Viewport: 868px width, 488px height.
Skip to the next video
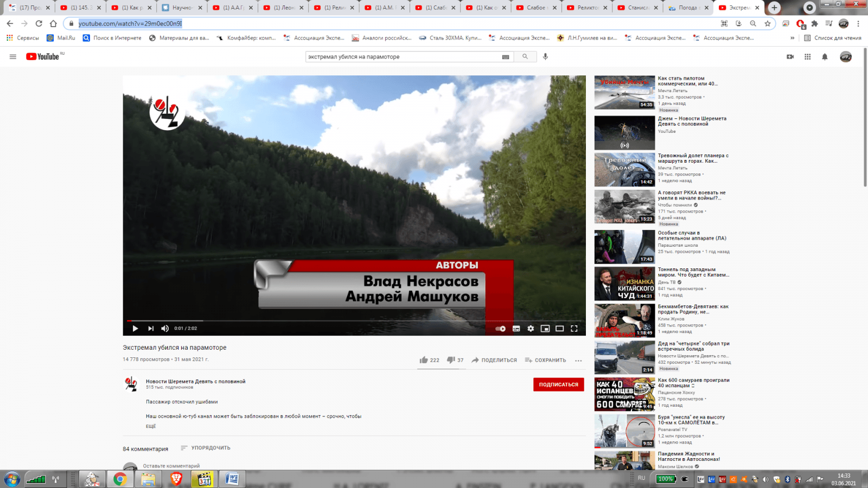click(x=151, y=329)
